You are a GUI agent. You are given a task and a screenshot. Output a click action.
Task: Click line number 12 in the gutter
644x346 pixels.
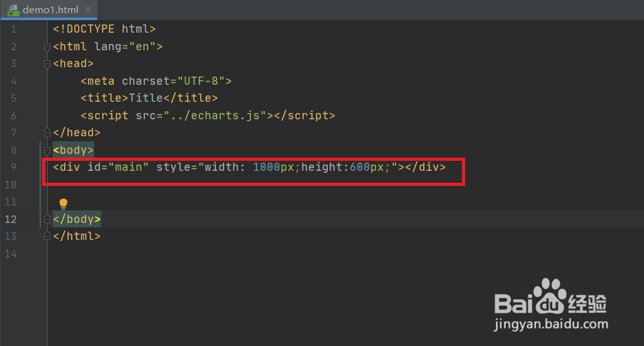coord(11,219)
